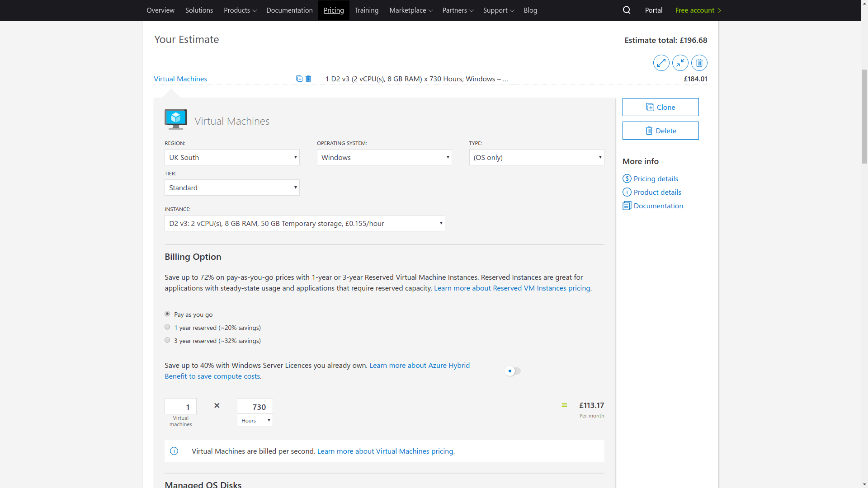
Task: Delete entire estimate trash icon
Action: [699, 63]
